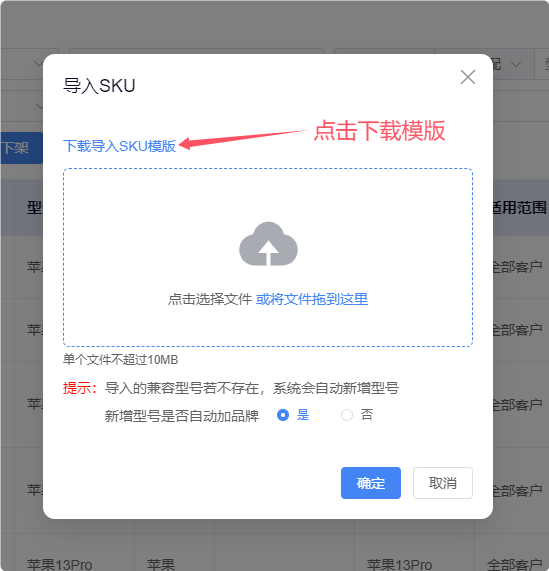The width and height of the screenshot is (549, 571).
Task: Select the 否 radio option
Action: click(347, 415)
